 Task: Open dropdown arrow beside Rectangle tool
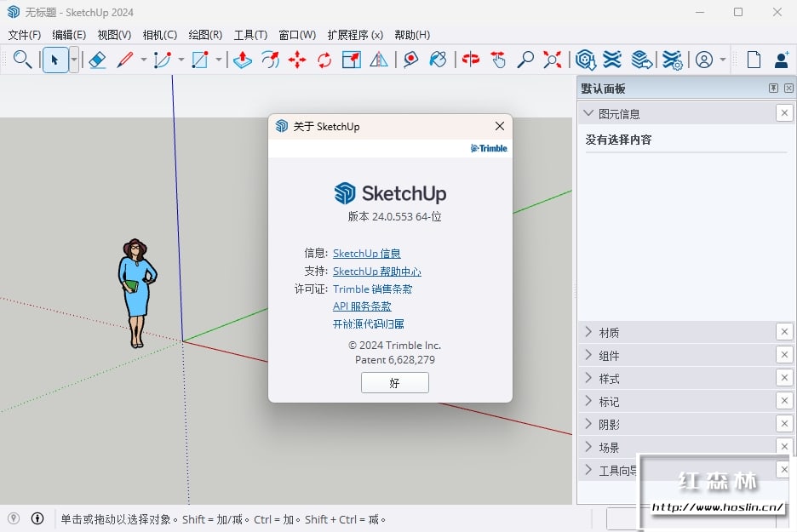219,60
